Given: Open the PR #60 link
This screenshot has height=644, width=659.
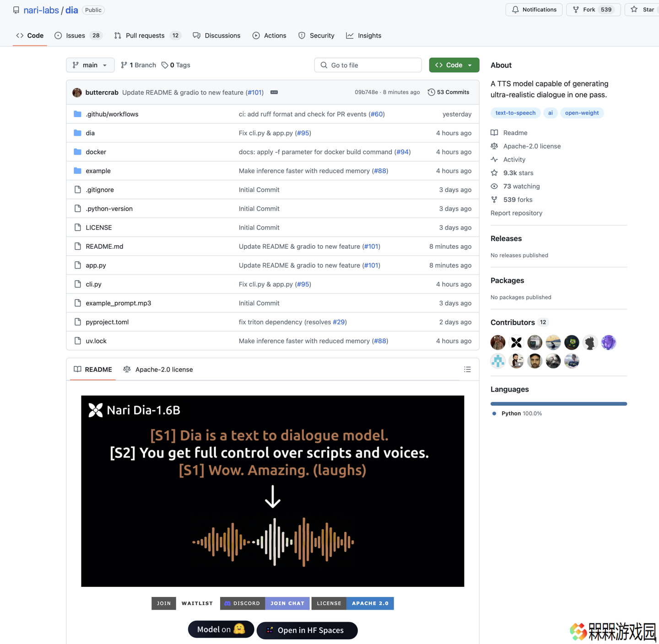Looking at the screenshot, I should tap(377, 114).
